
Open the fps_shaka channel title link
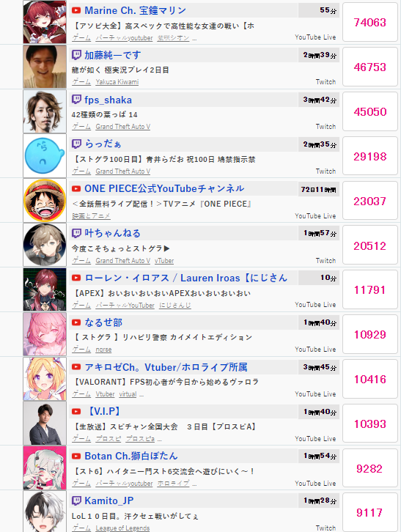pyautogui.click(x=108, y=100)
